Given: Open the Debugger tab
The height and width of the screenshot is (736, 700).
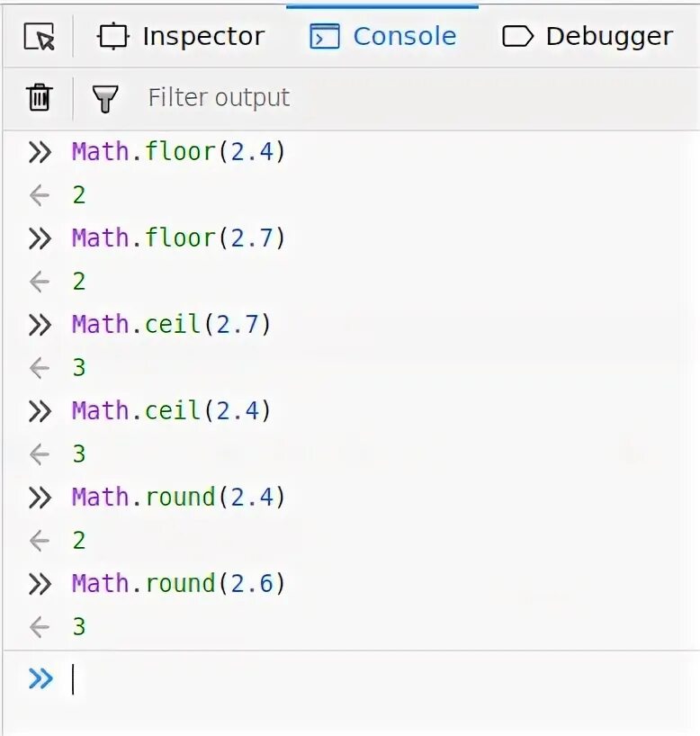Looking at the screenshot, I should [x=608, y=37].
